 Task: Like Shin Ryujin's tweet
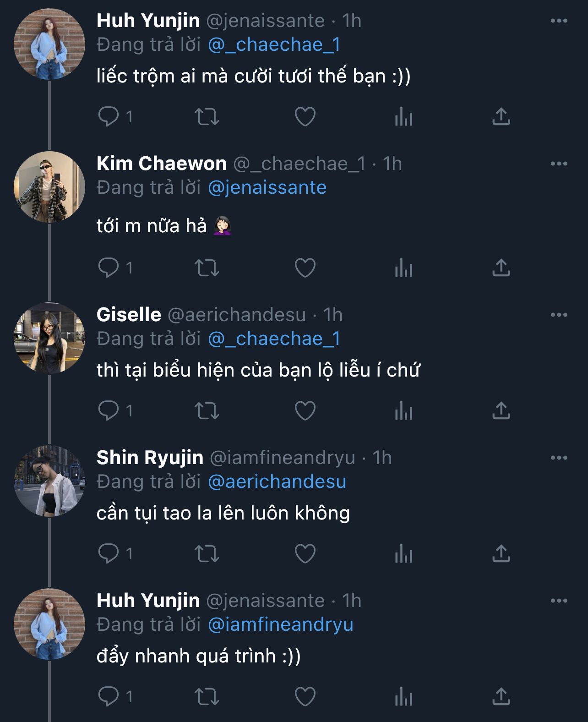[x=305, y=553]
